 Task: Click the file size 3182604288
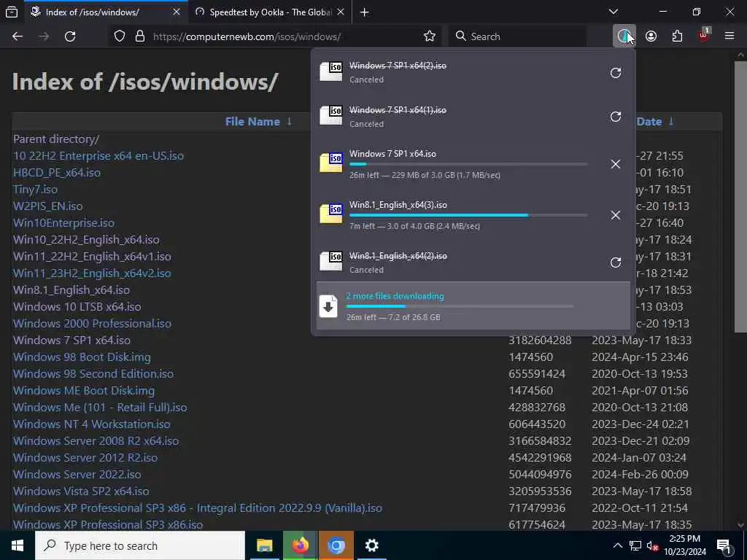[x=540, y=341]
